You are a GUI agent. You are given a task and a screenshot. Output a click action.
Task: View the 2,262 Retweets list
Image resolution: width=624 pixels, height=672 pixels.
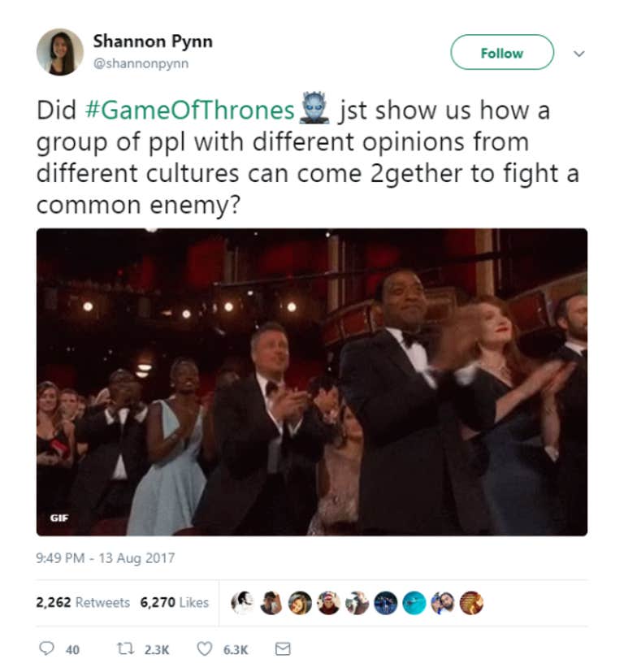[83, 602]
